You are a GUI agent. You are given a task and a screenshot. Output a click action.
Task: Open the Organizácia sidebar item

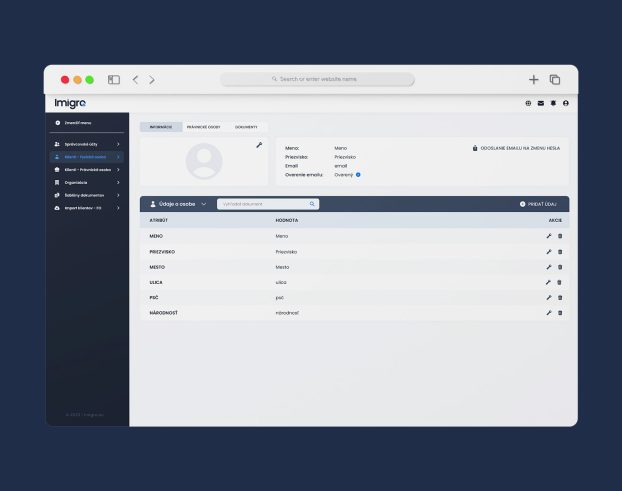[87, 182]
